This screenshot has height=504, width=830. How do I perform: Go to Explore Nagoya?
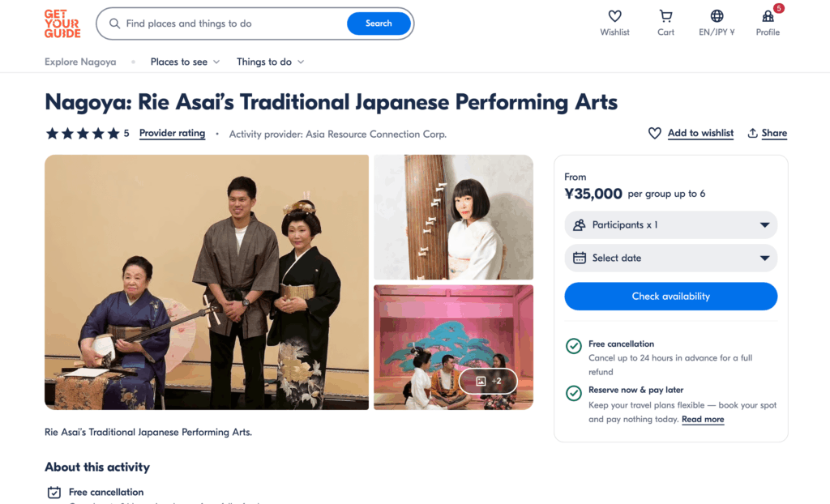(x=80, y=62)
